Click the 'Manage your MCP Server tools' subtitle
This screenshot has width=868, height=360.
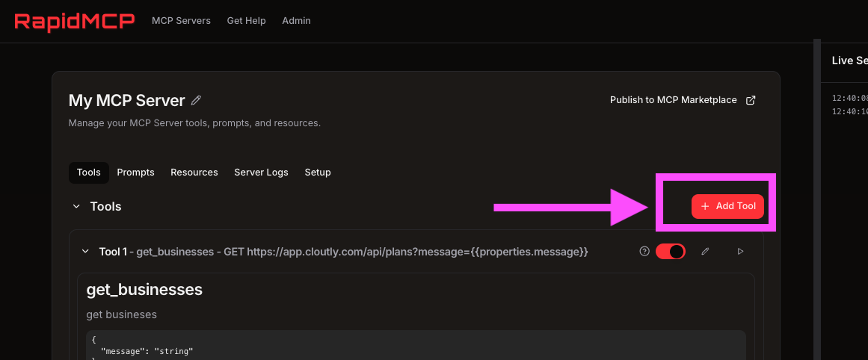coord(195,122)
